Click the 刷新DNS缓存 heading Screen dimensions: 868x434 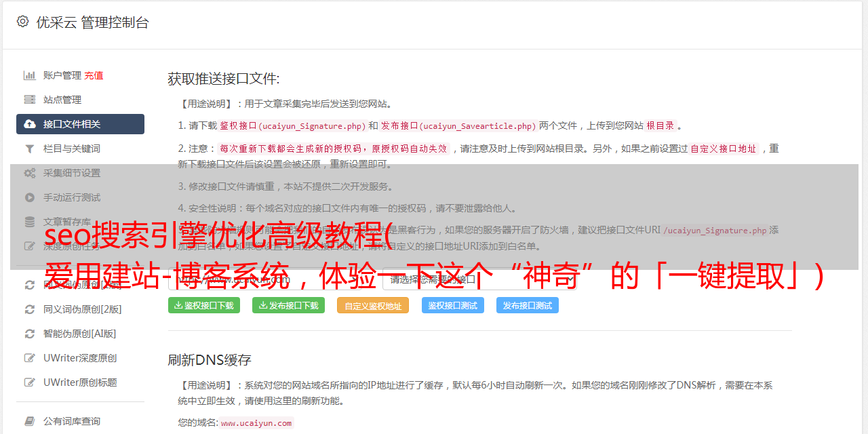point(210,359)
